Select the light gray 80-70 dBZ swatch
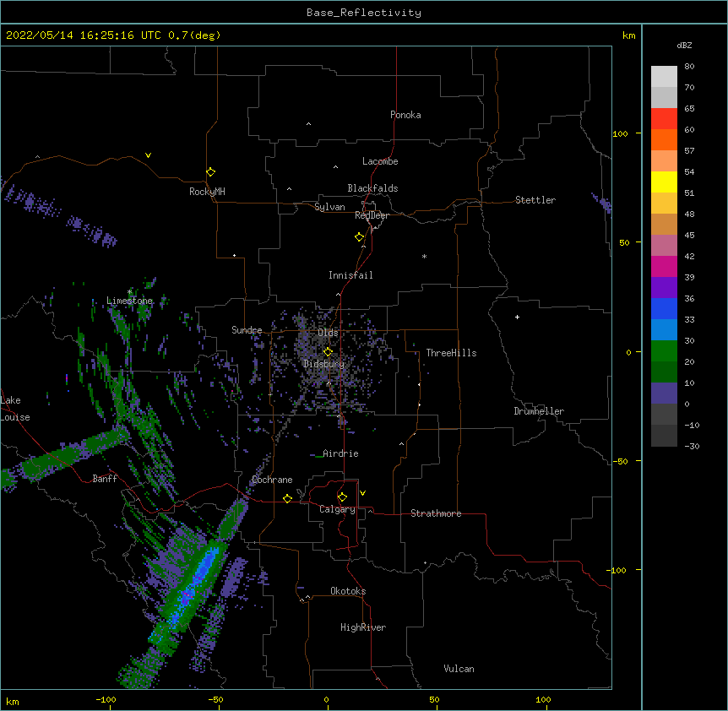Screen dimensions: 728x711 [x=664, y=77]
